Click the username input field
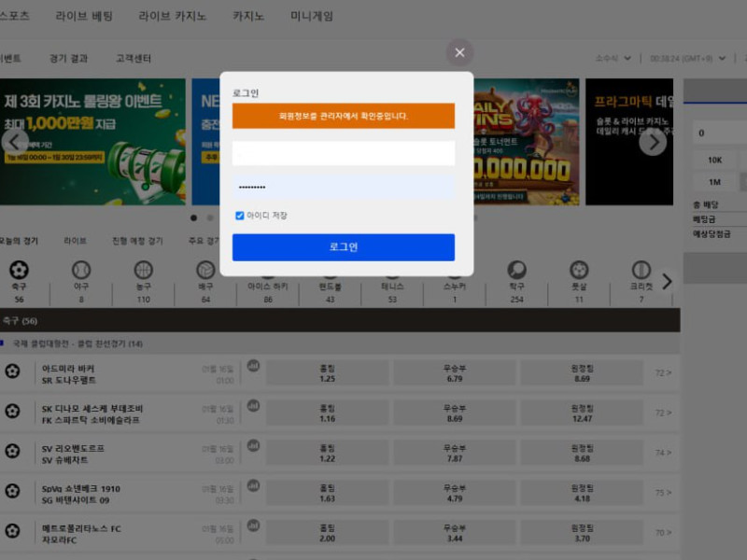The width and height of the screenshot is (747, 560). (344, 153)
